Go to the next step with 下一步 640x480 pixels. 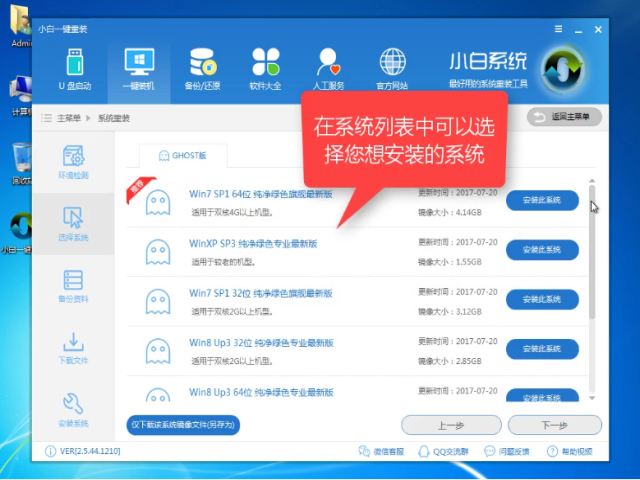point(554,424)
